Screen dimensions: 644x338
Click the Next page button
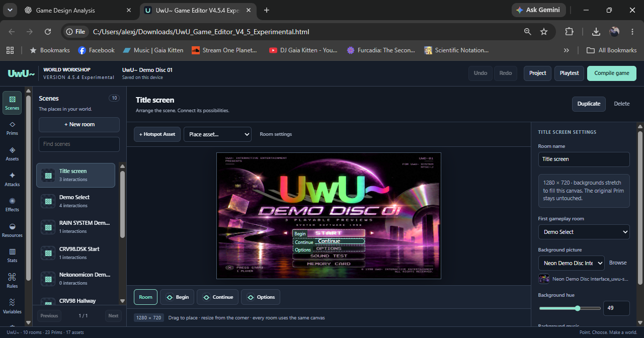pyautogui.click(x=113, y=316)
